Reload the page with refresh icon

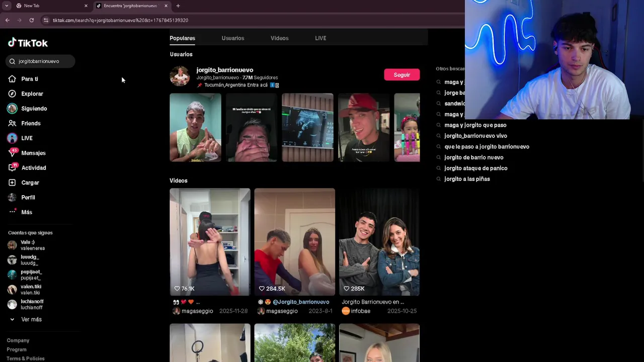point(31,20)
